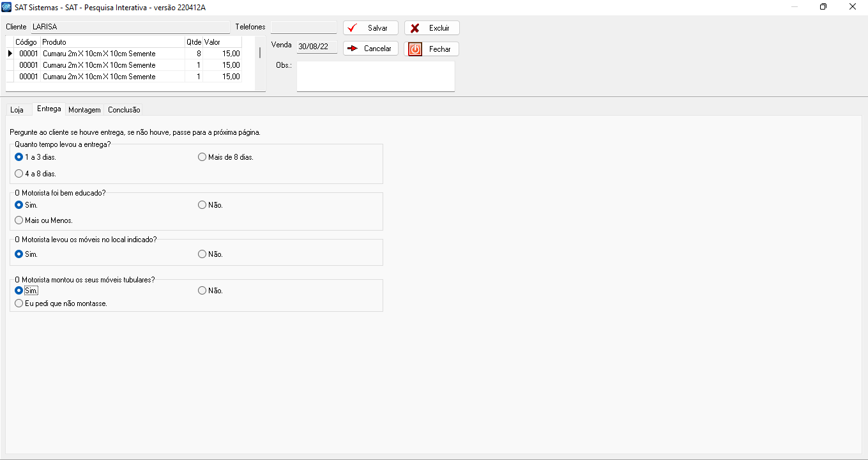
Task: Go to the Conclusão tab
Action: (124, 110)
